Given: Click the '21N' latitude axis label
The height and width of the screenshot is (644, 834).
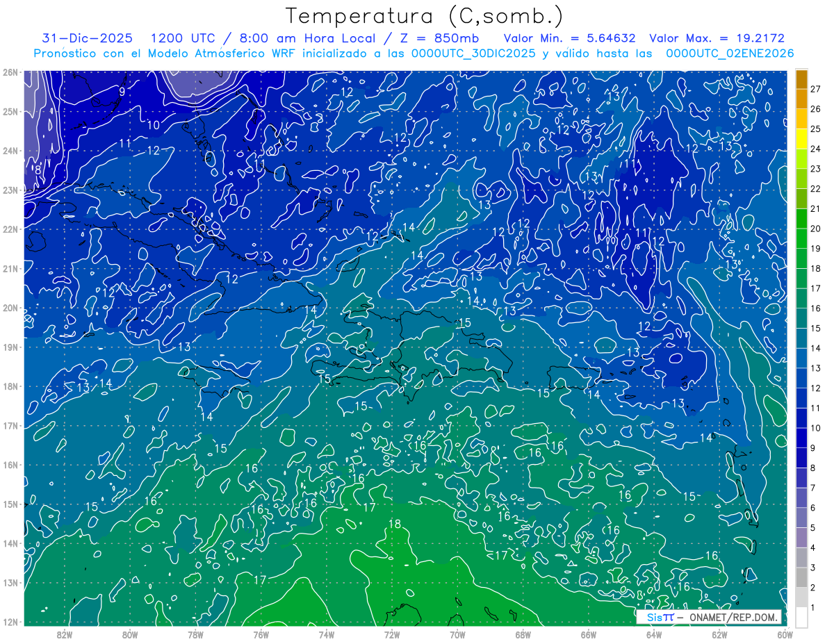Looking at the screenshot, I should click(x=10, y=268).
